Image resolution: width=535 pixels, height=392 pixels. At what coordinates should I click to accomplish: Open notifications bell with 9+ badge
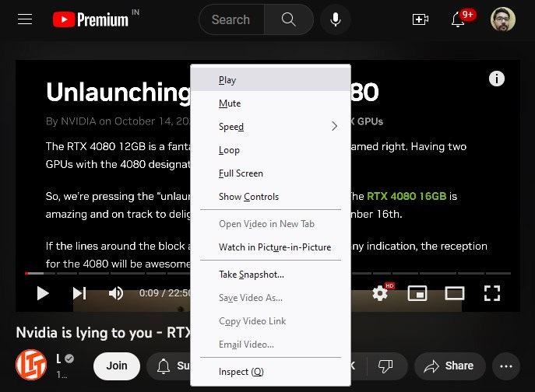[x=458, y=19]
